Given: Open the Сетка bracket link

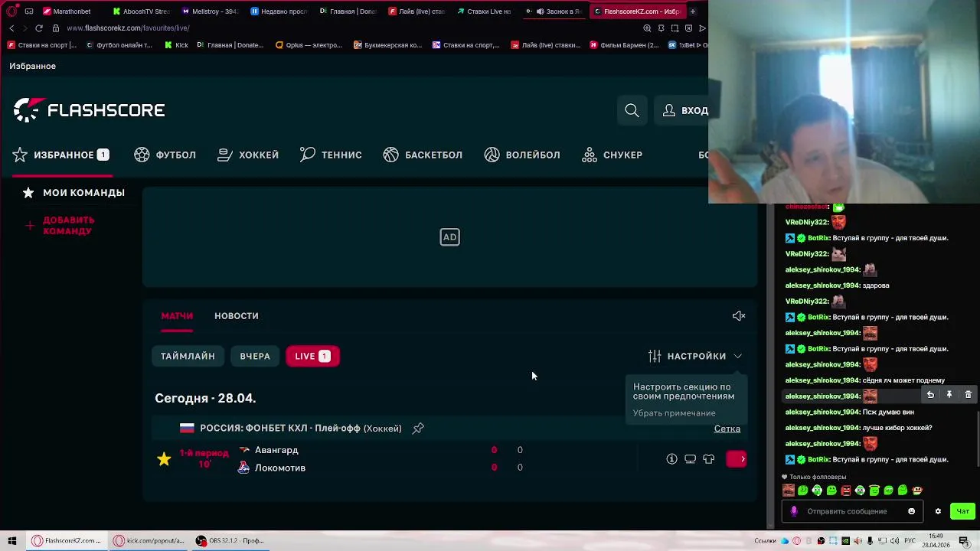Looking at the screenshot, I should pyautogui.click(x=727, y=429).
